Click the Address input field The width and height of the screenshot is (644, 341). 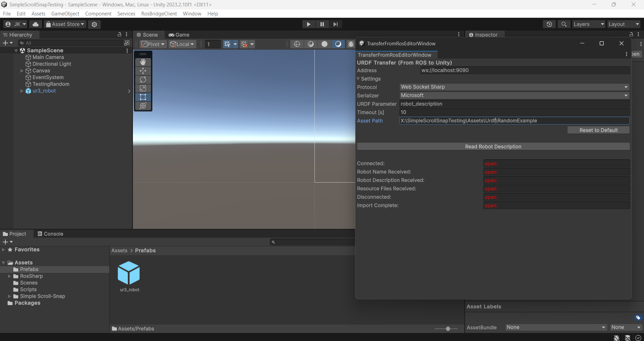tap(525, 70)
